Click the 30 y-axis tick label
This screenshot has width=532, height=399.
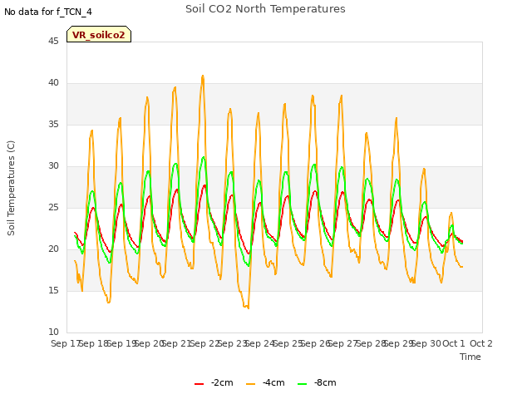(x=53, y=166)
